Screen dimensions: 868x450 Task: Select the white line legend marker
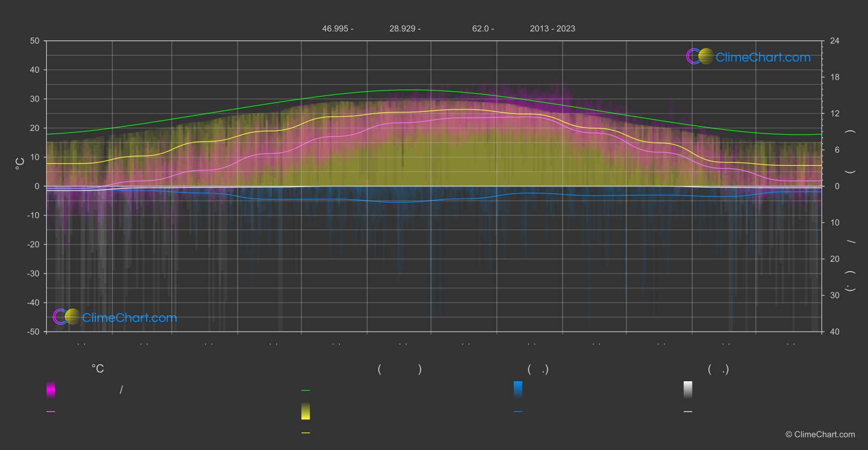688,412
